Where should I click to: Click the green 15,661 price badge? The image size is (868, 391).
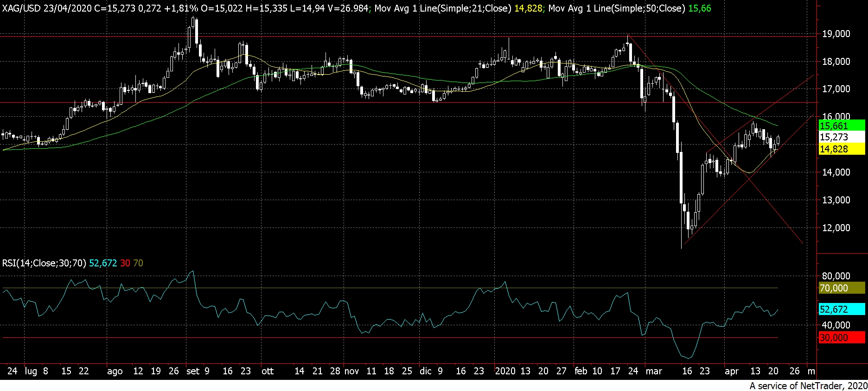tap(842, 126)
